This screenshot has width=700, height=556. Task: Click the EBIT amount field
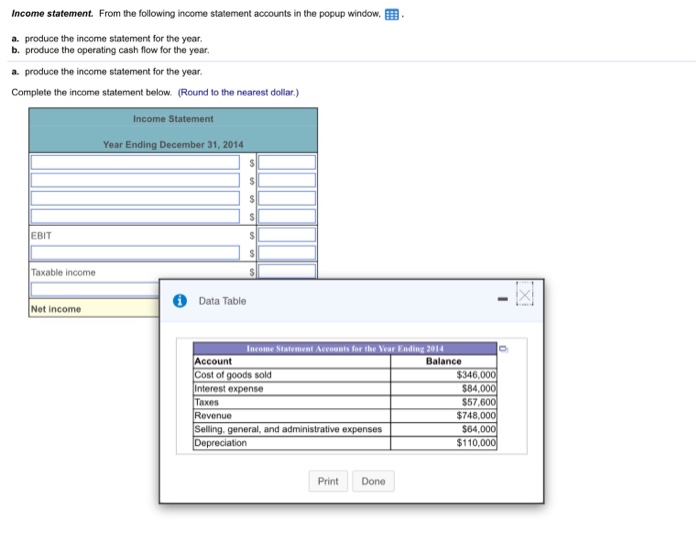point(287,235)
